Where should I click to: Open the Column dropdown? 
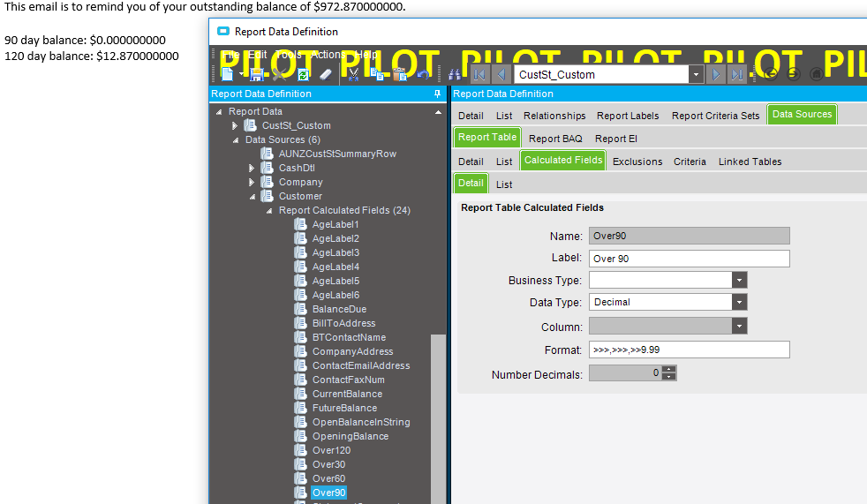(x=739, y=326)
